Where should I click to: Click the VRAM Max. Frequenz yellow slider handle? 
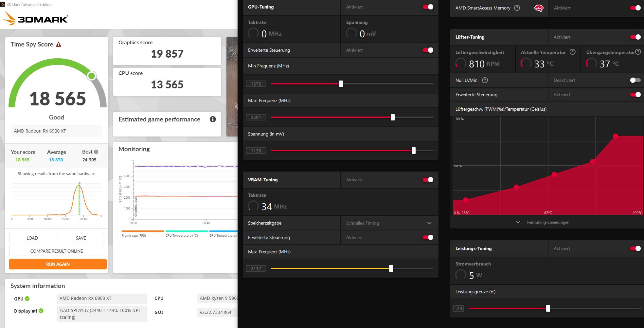(x=391, y=268)
